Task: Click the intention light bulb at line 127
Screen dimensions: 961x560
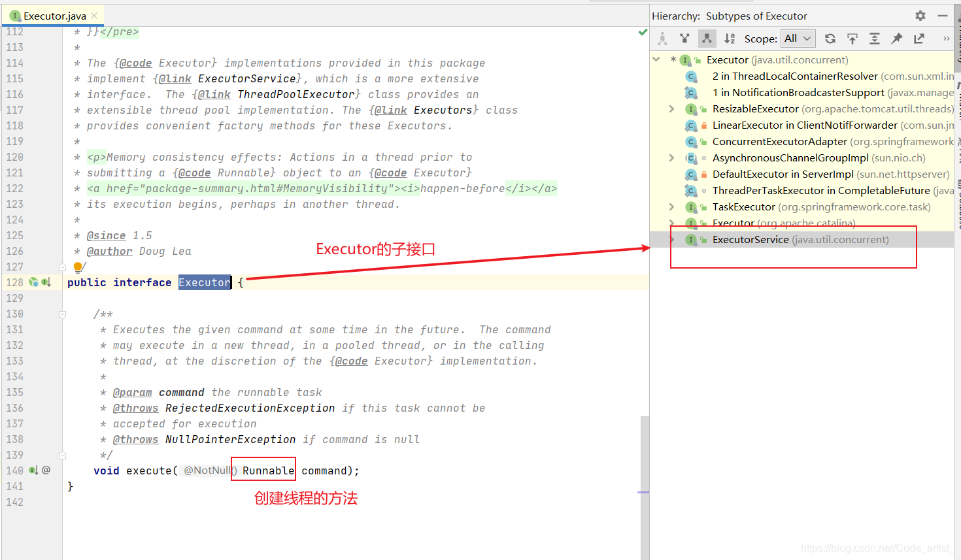Action: click(x=78, y=267)
